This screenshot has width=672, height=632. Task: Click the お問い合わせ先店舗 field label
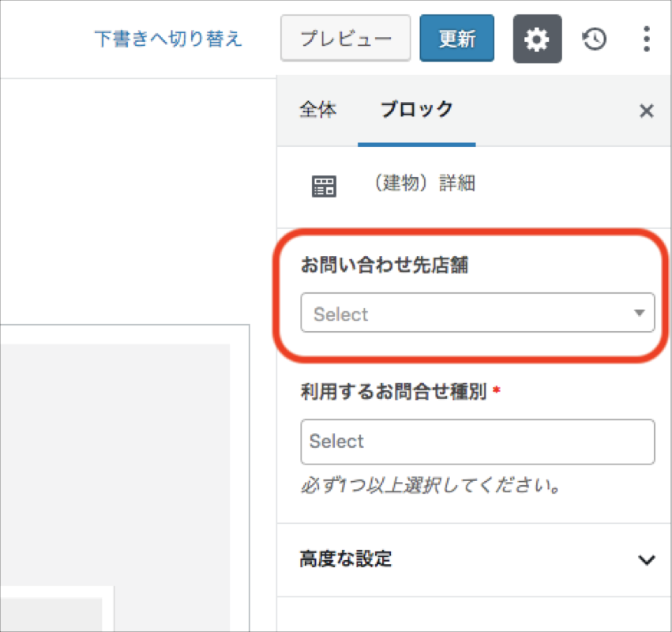click(x=384, y=265)
